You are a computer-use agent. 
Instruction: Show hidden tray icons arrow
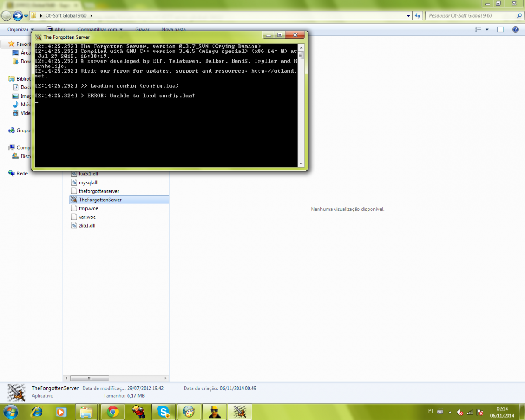click(x=450, y=412)
